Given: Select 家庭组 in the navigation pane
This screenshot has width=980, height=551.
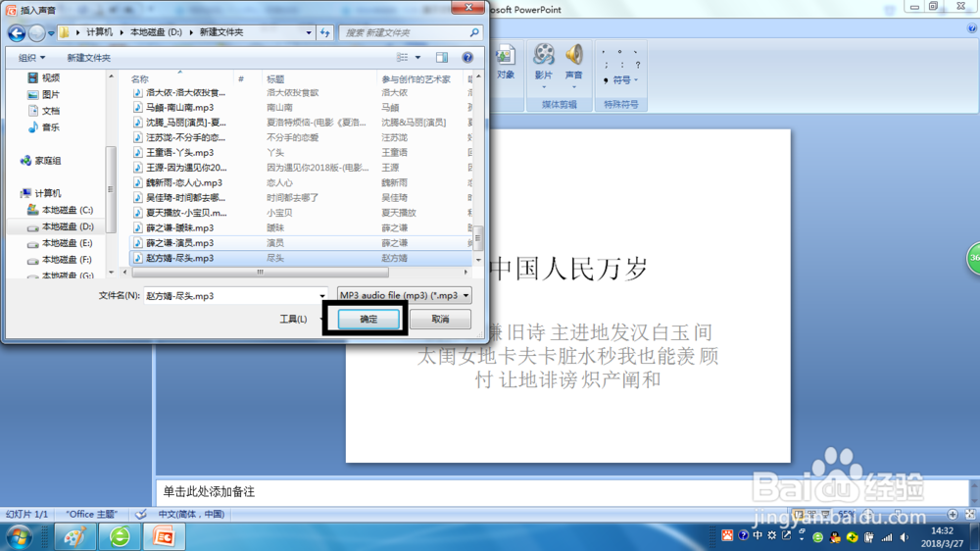Looking at the screenshot, I should [x=40, y=161].
